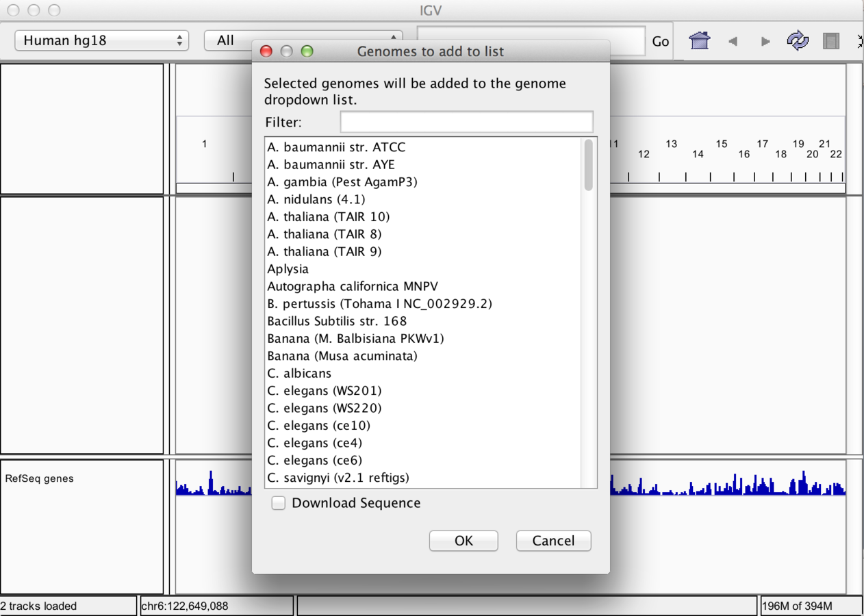864x616 pixels.
Task: Click the Go button in IGV window
Action: tap(660, 41)
